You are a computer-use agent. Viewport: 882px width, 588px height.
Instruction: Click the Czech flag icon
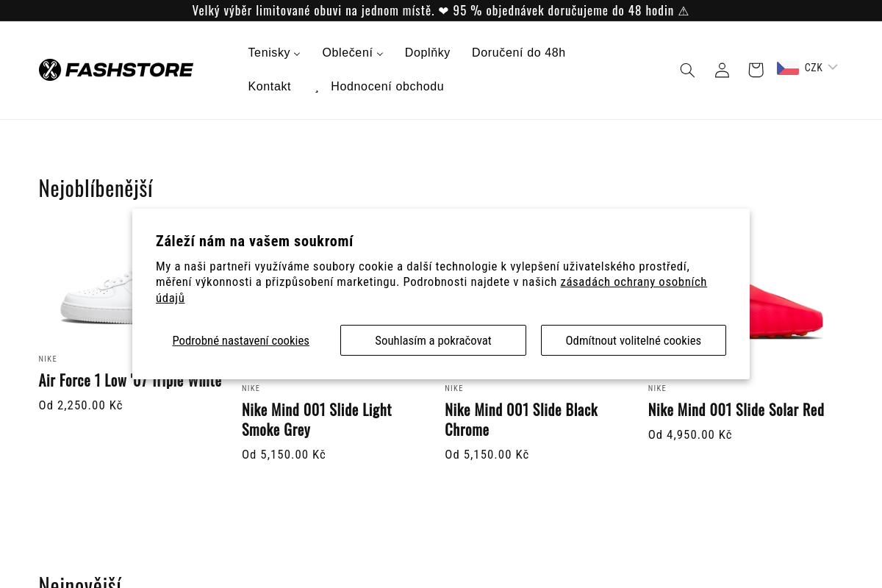[788, 68]
